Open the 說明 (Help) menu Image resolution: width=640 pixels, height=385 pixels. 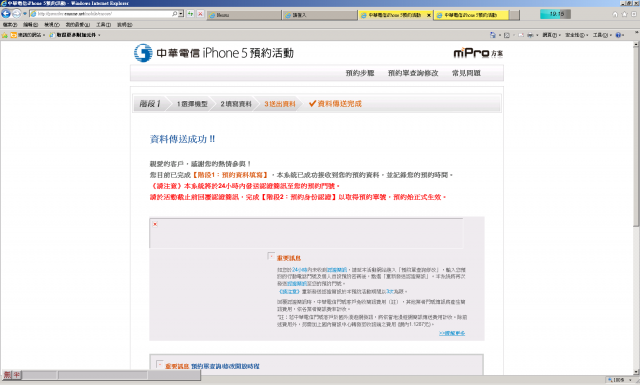click(124, 25)
